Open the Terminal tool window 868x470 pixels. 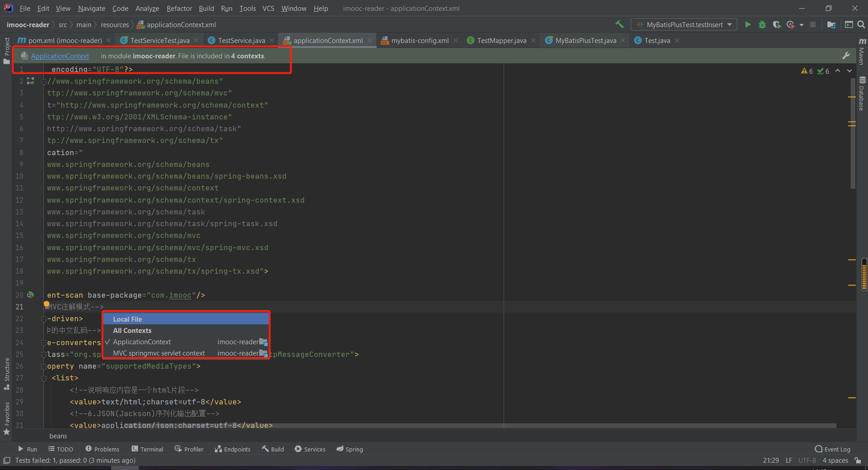point(147,449)
